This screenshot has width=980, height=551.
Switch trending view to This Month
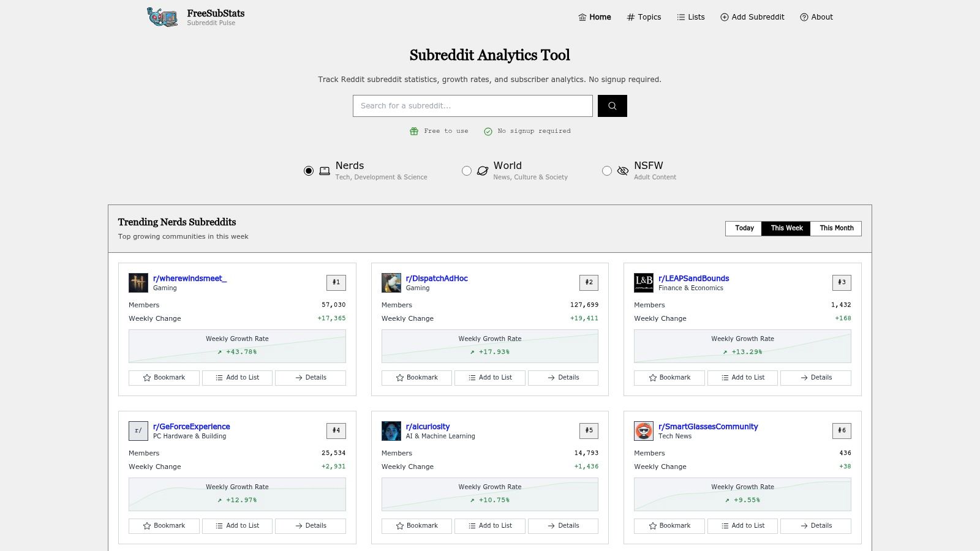836,228
